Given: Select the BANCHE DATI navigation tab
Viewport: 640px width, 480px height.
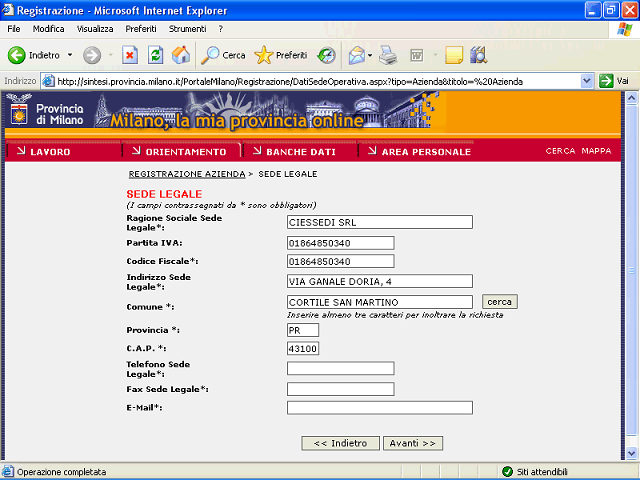Looking at the screenshot, I should pos(300,152).
